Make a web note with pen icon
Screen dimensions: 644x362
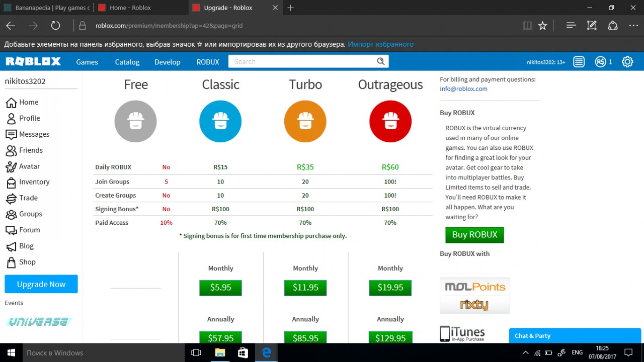click(592, 26)
